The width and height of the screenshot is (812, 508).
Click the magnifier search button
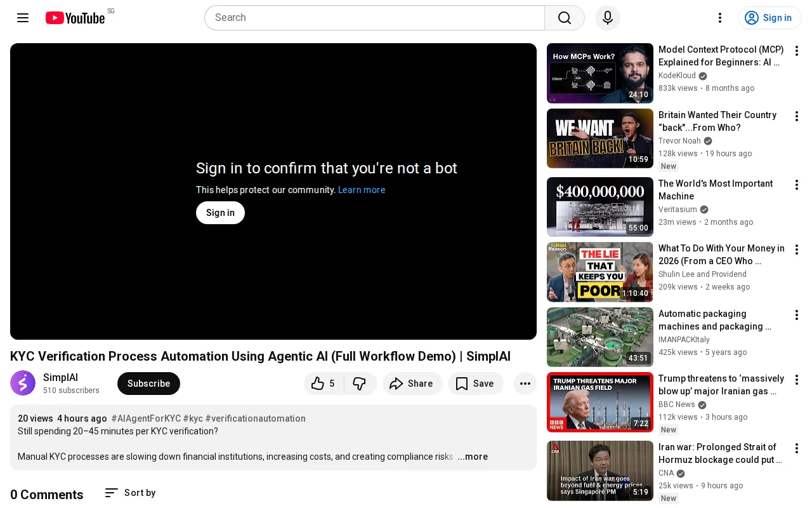(x=565, y=18)
